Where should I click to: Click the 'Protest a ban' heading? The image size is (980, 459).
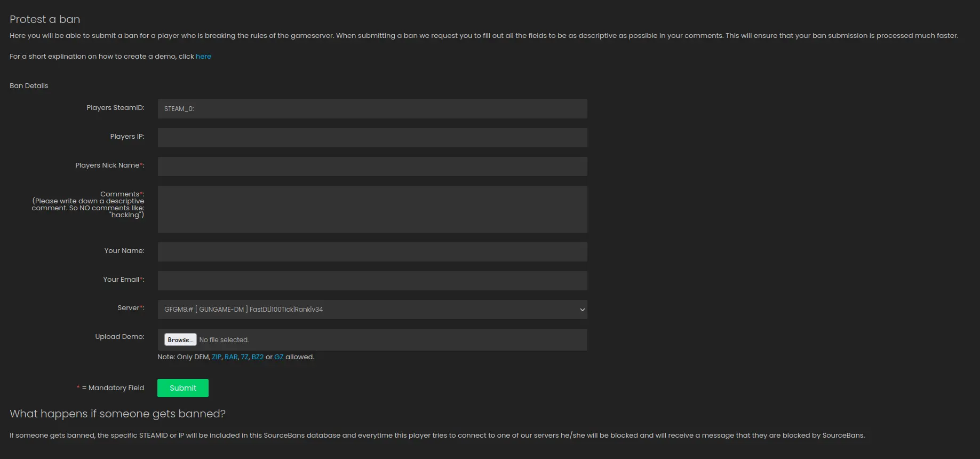pyautogui.click(x=45, y=19)
